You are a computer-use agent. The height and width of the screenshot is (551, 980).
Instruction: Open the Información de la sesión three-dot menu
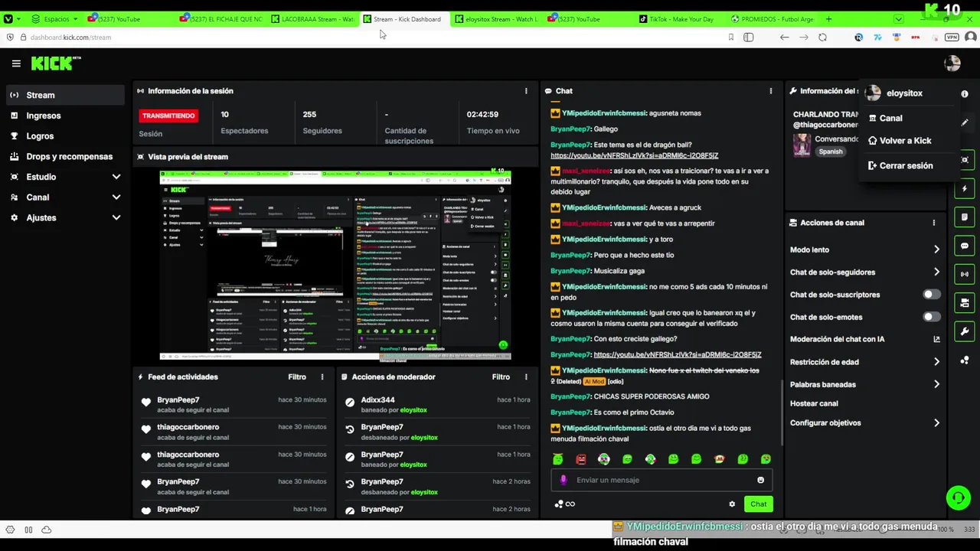[x=526, y=91]
